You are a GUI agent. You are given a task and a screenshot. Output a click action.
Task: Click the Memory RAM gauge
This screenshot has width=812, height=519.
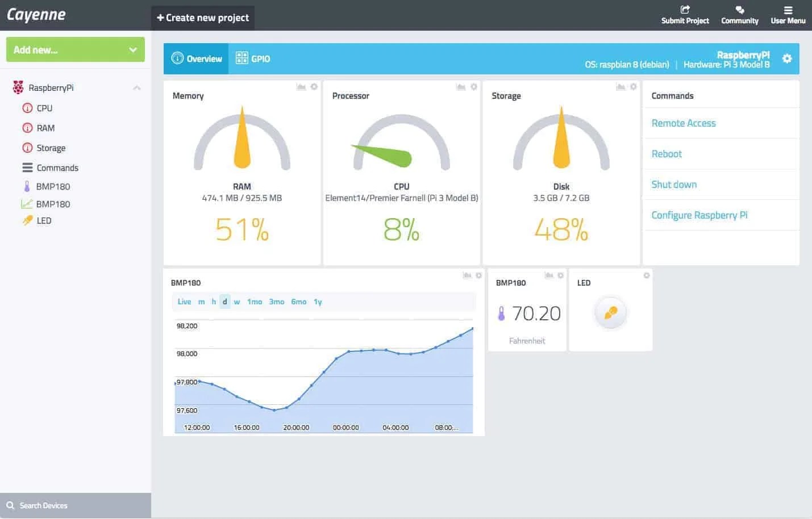242,138
